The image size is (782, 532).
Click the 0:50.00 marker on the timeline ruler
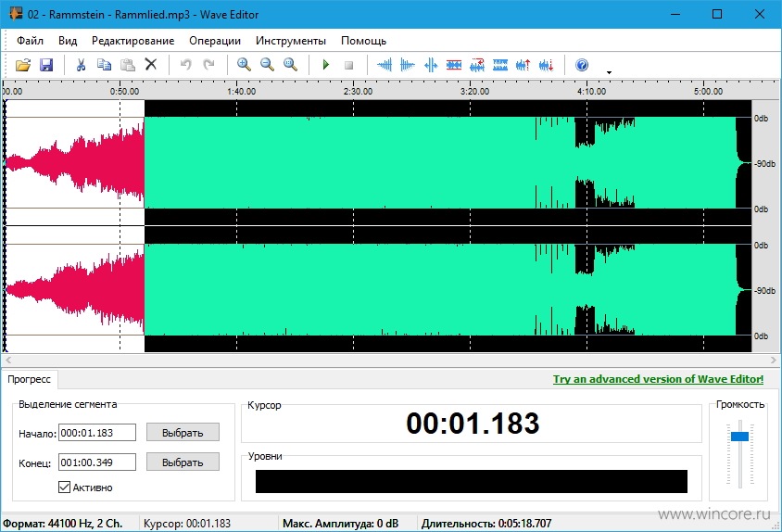point(124,92)
